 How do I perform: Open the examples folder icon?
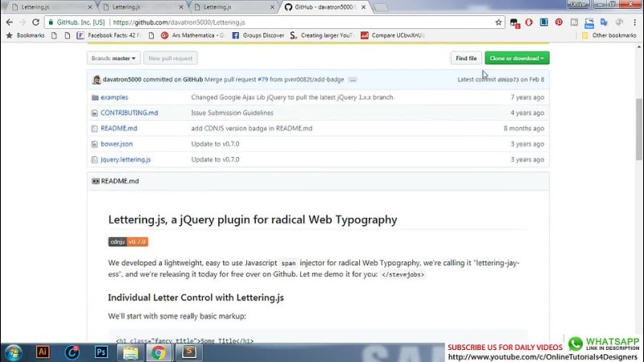(95, 97)
